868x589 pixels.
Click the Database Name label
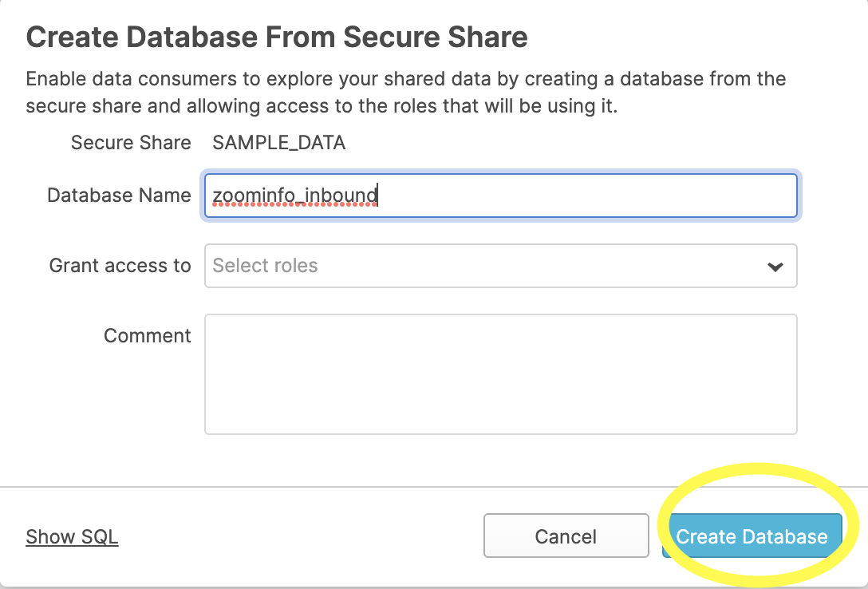(119, 196)
